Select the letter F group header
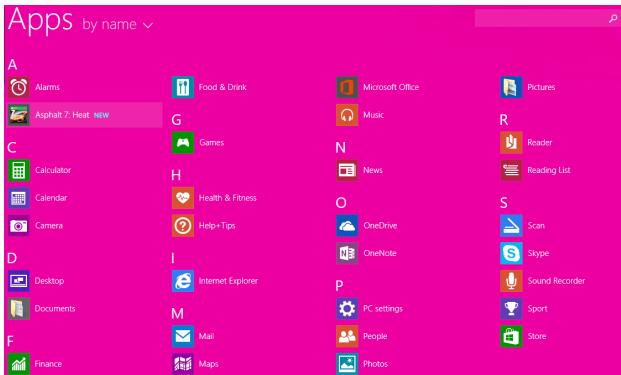The width and height of the screenshot is (621, 375). click(x=10, y=341)
